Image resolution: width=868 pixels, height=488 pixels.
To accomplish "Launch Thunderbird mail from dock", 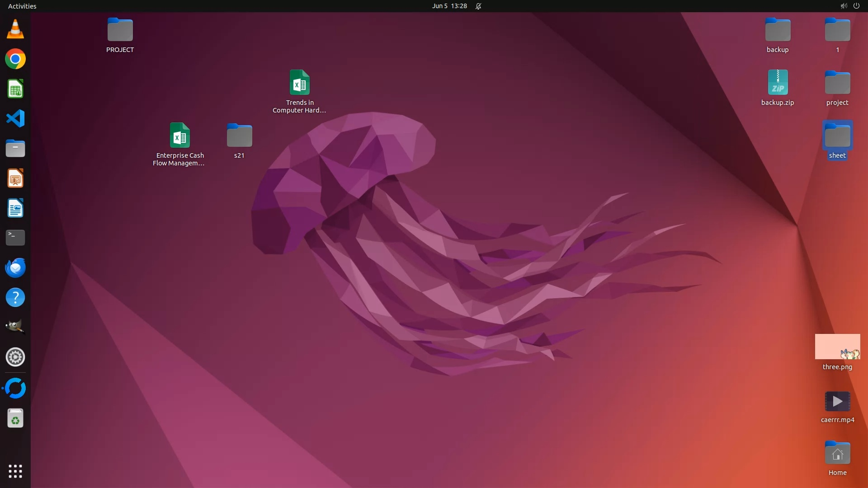I will (x=15, y=267).
